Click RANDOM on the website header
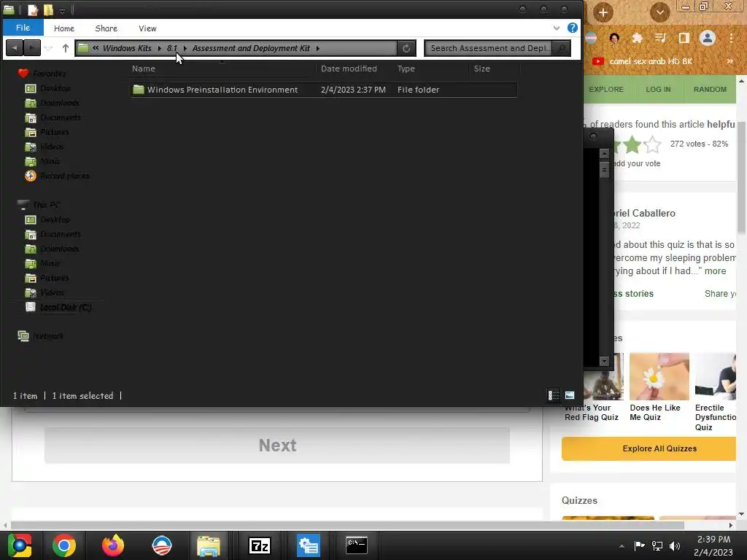Image resolution: width=747 pixels, height=560 pixels. [x=710, y=89]
